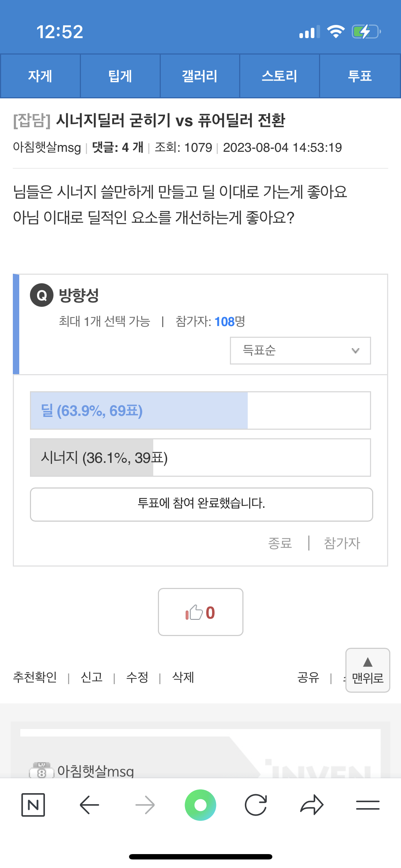
Task: Open the 투표 tab
Action: (x=360, y=76)
